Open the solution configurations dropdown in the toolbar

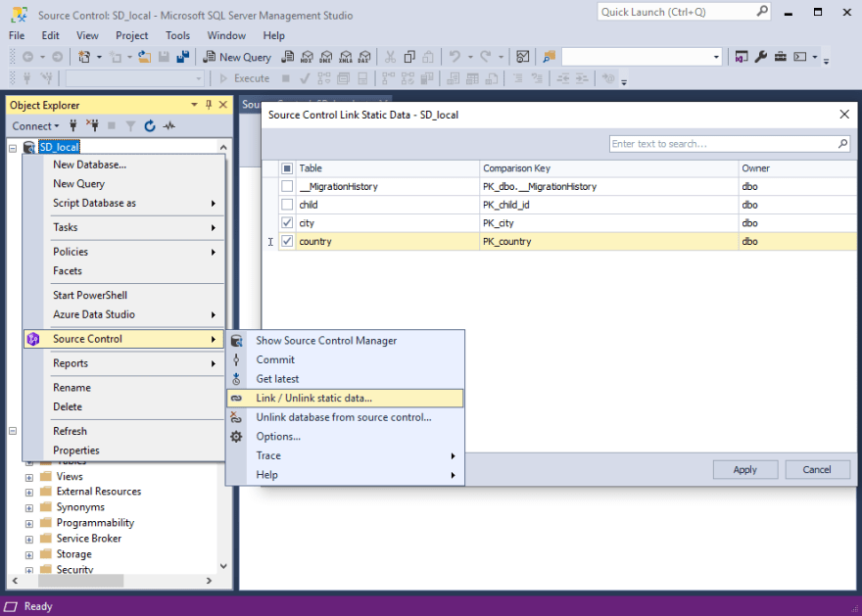(716, 57)
